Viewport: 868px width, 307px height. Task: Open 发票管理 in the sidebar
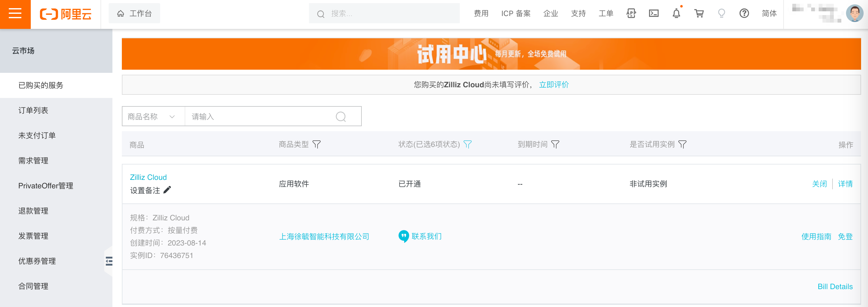click(33, 236)
